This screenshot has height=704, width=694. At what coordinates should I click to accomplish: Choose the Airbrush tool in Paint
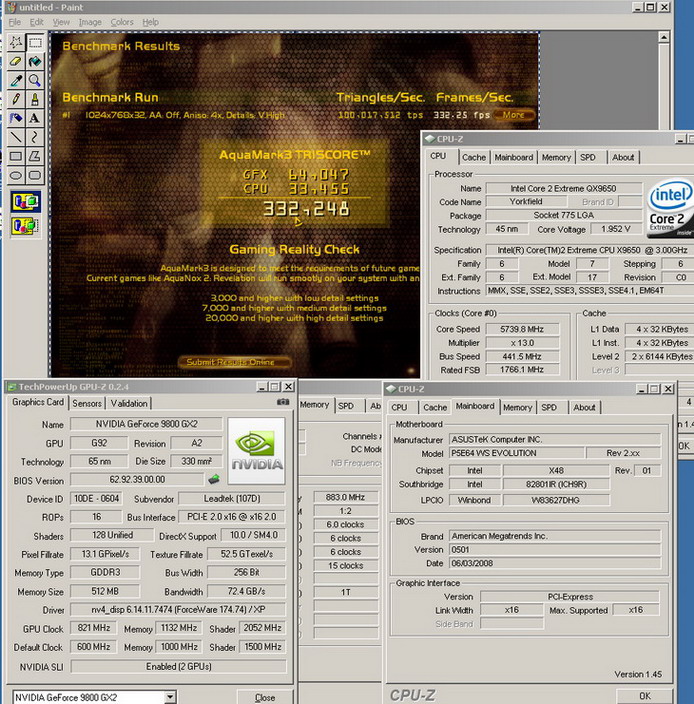[x=16, y=118]
